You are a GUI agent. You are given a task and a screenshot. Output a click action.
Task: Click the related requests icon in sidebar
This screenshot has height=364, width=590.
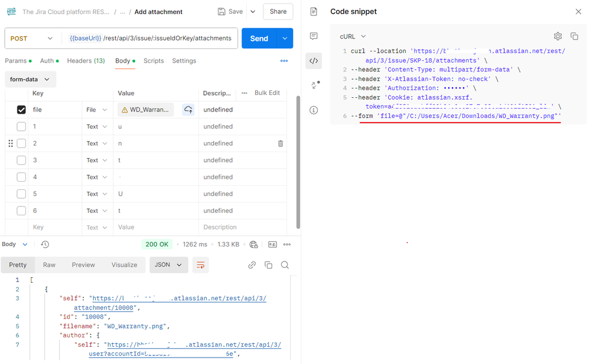point(315,85)
